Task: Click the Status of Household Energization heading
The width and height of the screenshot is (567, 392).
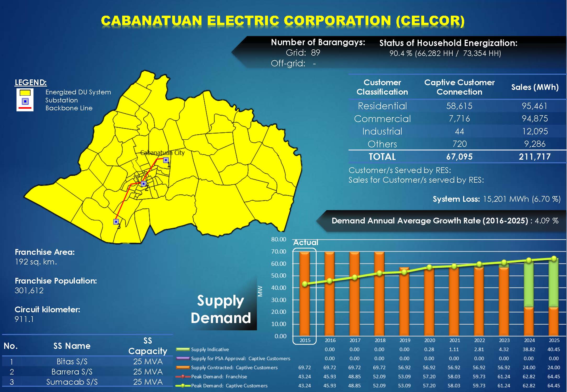Action: click(x=448, y=43)
